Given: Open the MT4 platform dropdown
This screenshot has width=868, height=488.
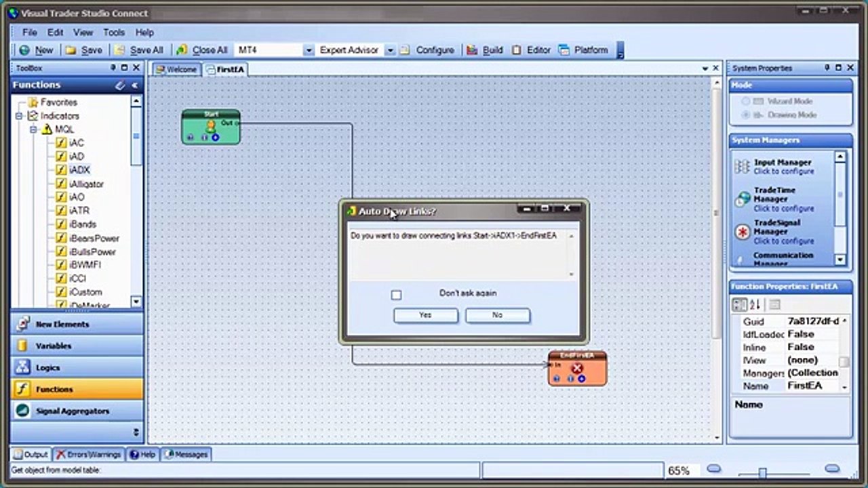Looking at the screenshot, I should click(x=309, y=50).
